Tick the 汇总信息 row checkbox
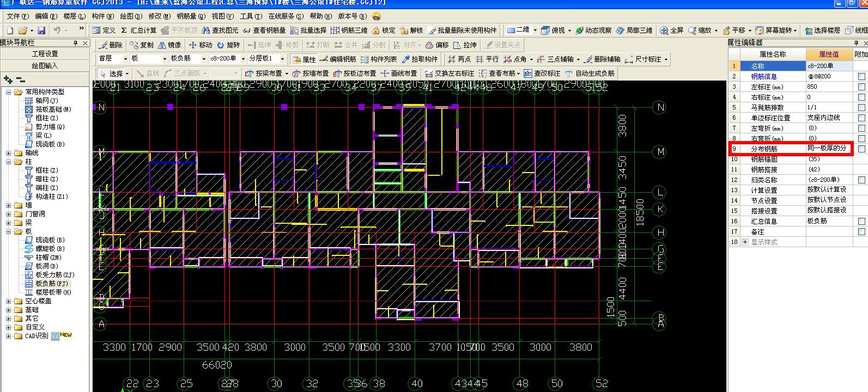868x392 pixels. tap(861, 222)
